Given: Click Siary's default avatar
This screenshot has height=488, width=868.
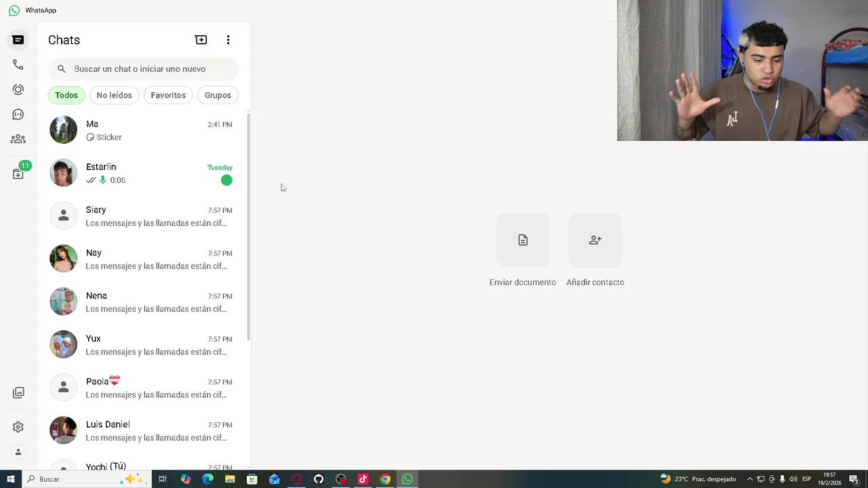Looking at the screenshot, I should 64,216.
